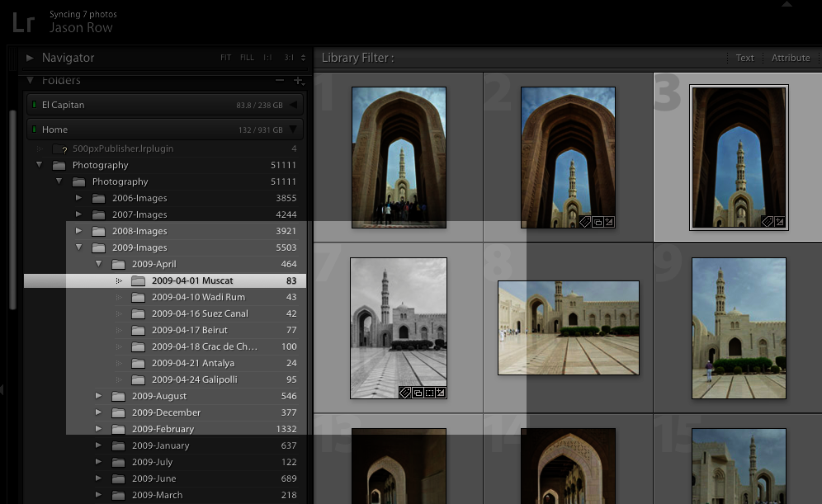Show the hidden top panel via the top edge arrow
The width and height of the screenshot is (822, 504).
click(787, 3)
